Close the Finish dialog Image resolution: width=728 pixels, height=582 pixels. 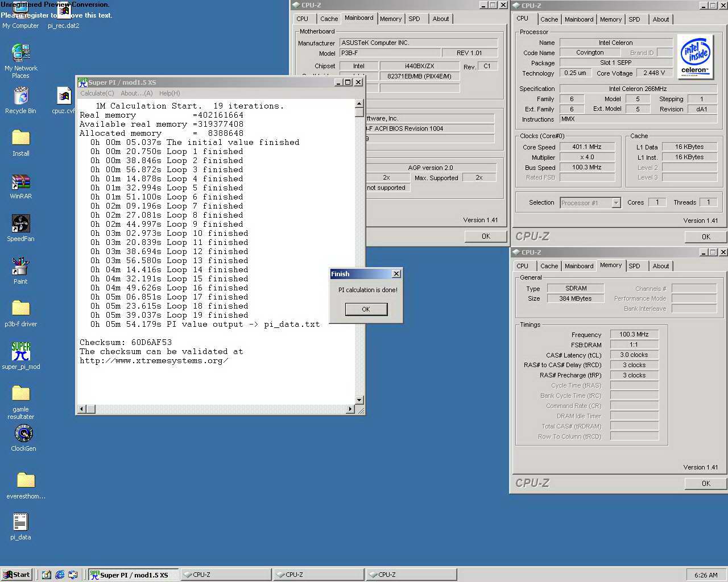[x=396, y=274]
